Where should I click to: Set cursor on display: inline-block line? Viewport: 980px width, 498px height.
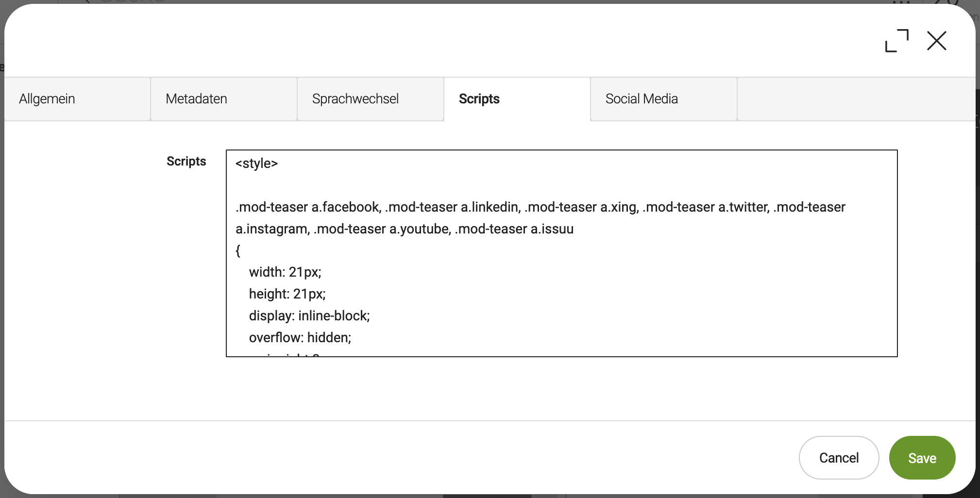tap(309, 316)
